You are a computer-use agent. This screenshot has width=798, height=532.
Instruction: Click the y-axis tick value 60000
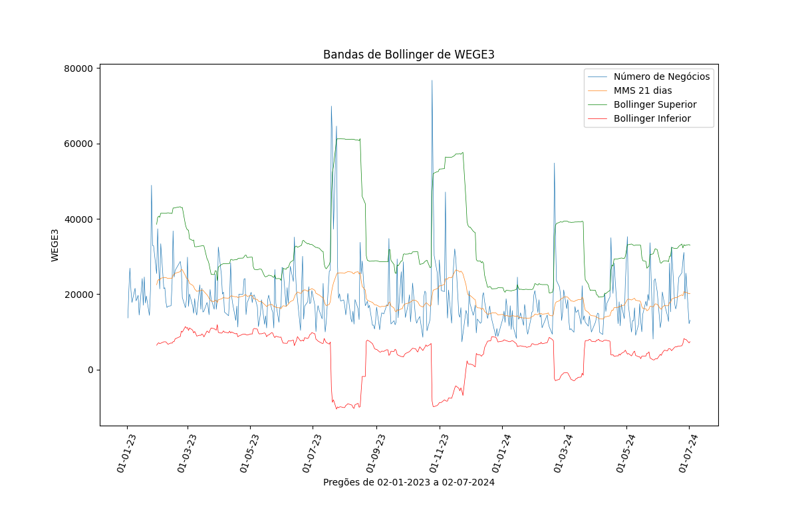pyautogui.click(x=78, y=144)
